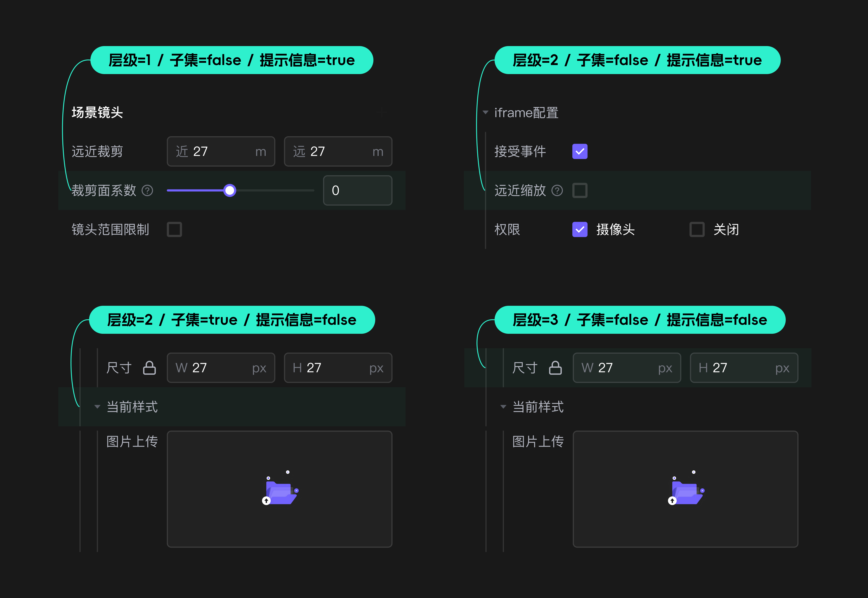868x598 pixels.
Task: Enable the 镜头范围限制 checkbox
Action: [x=174, y=230]
